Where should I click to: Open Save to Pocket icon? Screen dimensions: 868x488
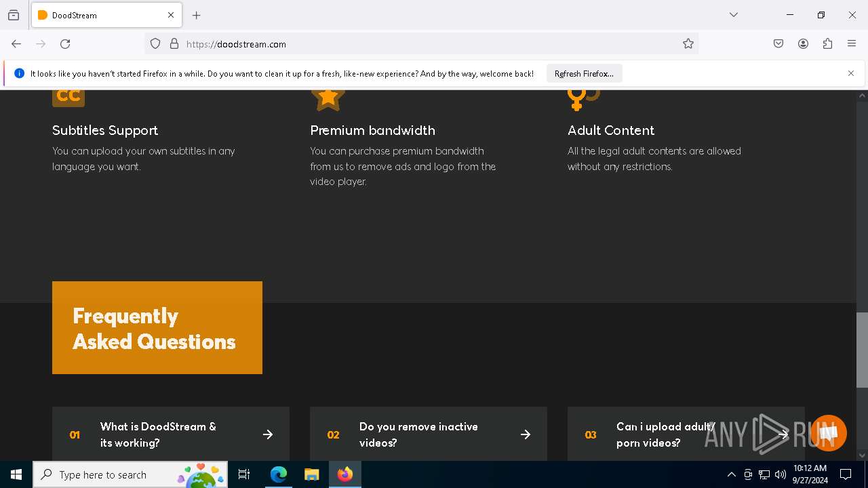[778, 44]
